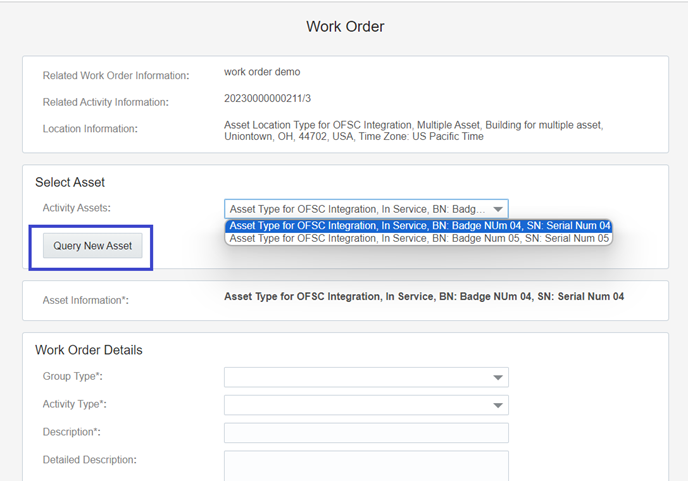
Task: Expand the Group Type dropdown
Action: pyautogui.click(x=366, y=377)
